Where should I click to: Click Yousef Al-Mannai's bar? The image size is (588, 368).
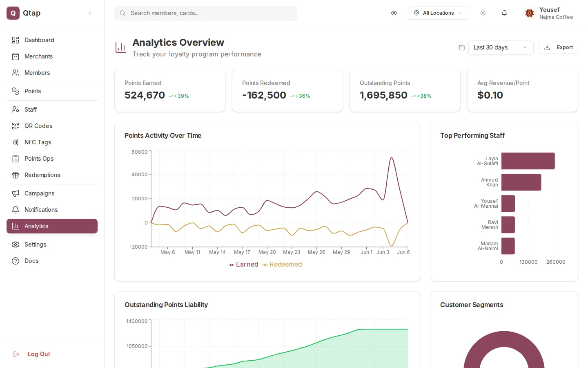pos(508,204)
